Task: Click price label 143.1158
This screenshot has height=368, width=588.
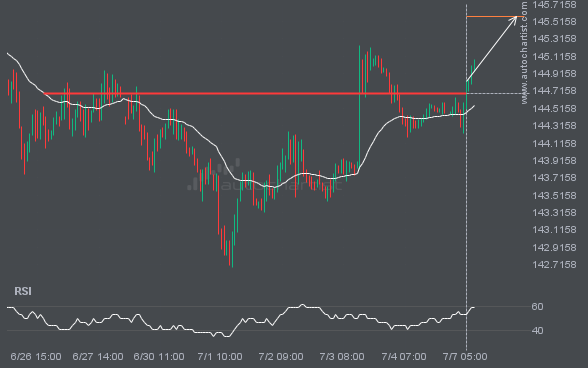Action: tap(554, 230)
